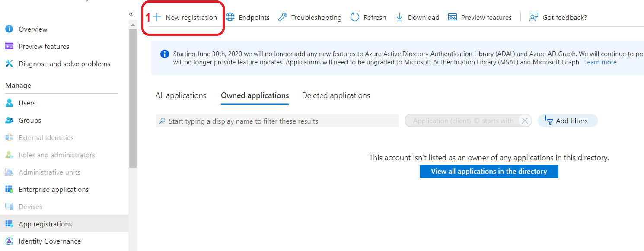Open the Learn more link in banner
644x251 pixels.
point(600,62)
